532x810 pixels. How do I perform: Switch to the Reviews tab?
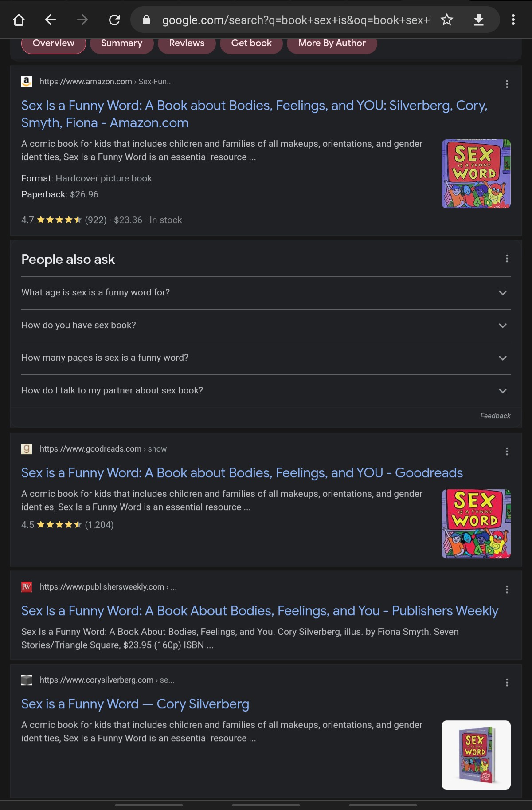[187, 43]
